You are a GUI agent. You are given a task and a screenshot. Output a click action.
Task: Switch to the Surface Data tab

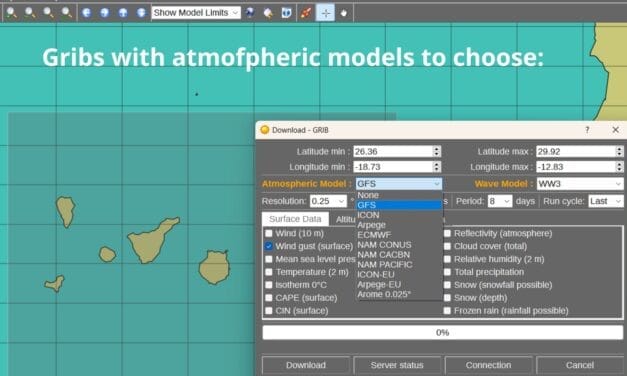coord(295,219)
